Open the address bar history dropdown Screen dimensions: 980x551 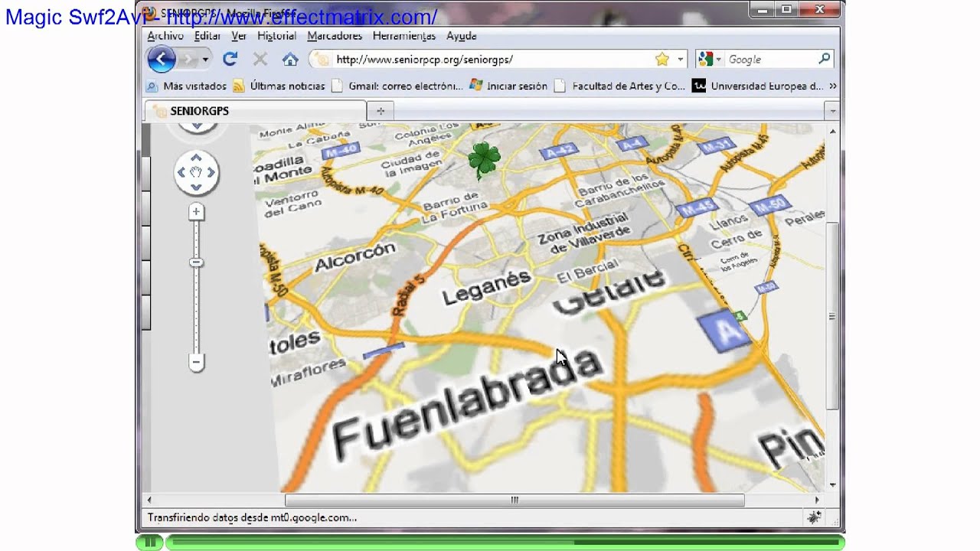tap(680, 60)
